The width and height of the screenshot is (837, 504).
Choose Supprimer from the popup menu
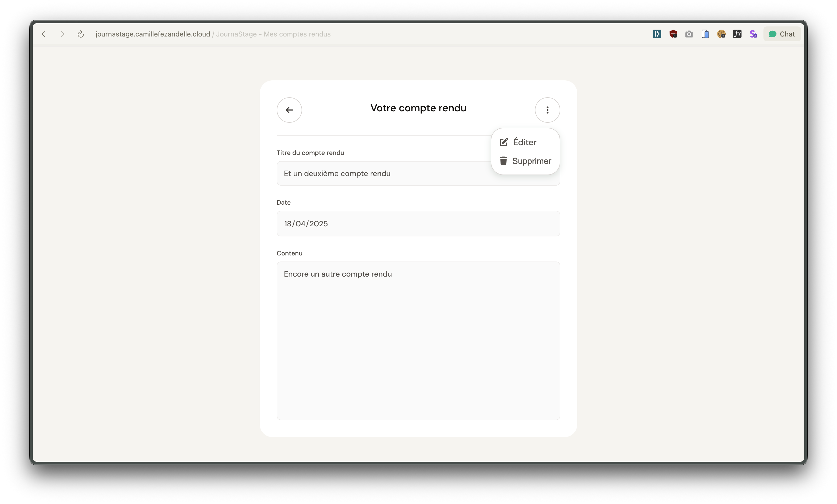531,161
